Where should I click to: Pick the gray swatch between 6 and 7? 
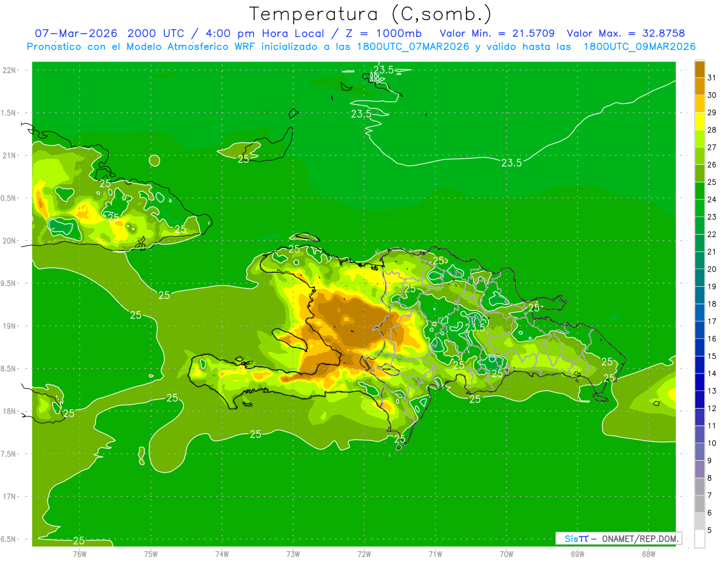click(x=699, y=504)
